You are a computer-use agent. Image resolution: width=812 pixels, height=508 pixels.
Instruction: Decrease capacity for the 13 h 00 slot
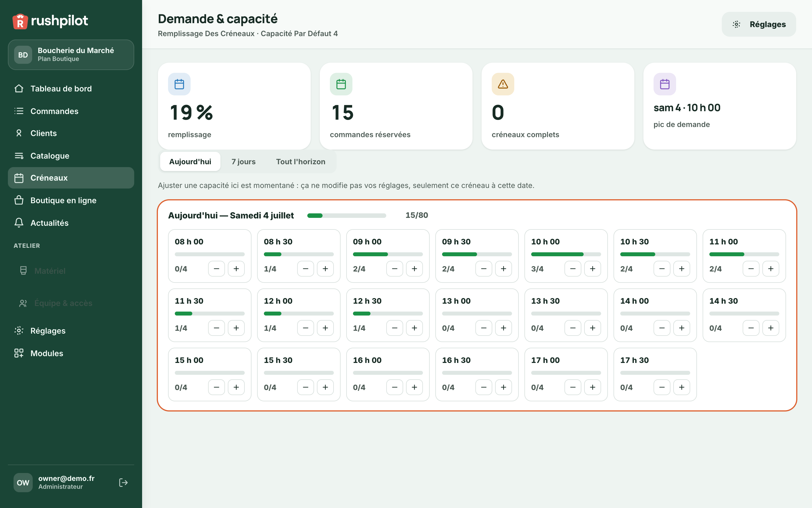pos(484,328)
